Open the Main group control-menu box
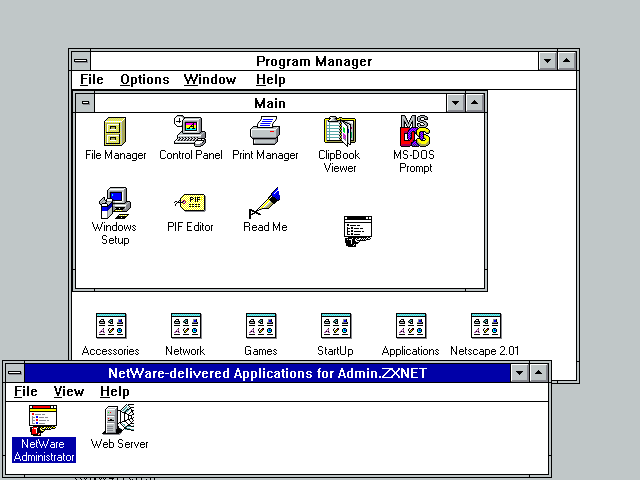The height and width of the screenshot is (480, 640). coord(85,103)
